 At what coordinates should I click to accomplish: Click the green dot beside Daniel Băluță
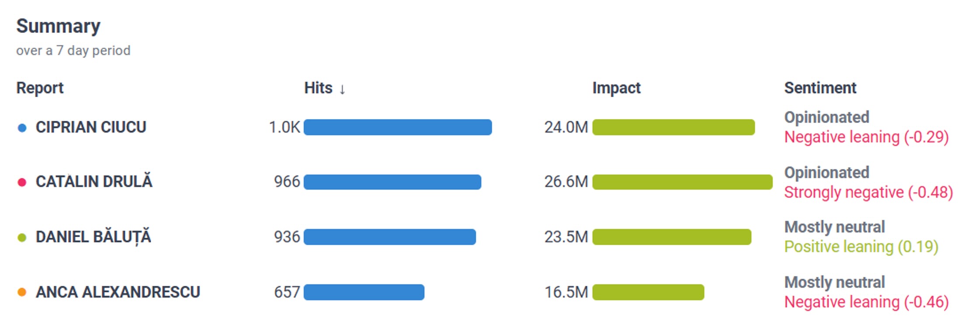pyautogui.click(x=22, y=238)
